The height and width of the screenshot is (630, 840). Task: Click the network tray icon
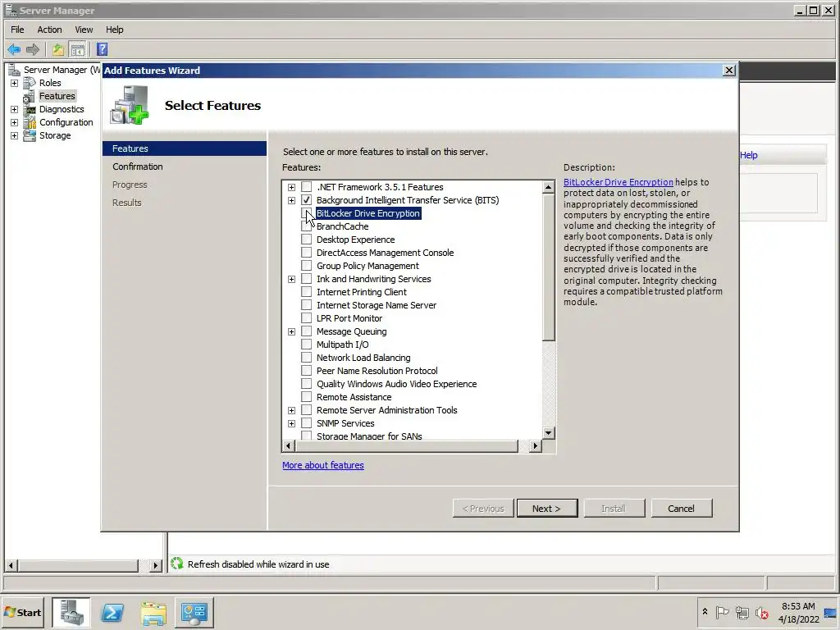(x=742, y=612)
